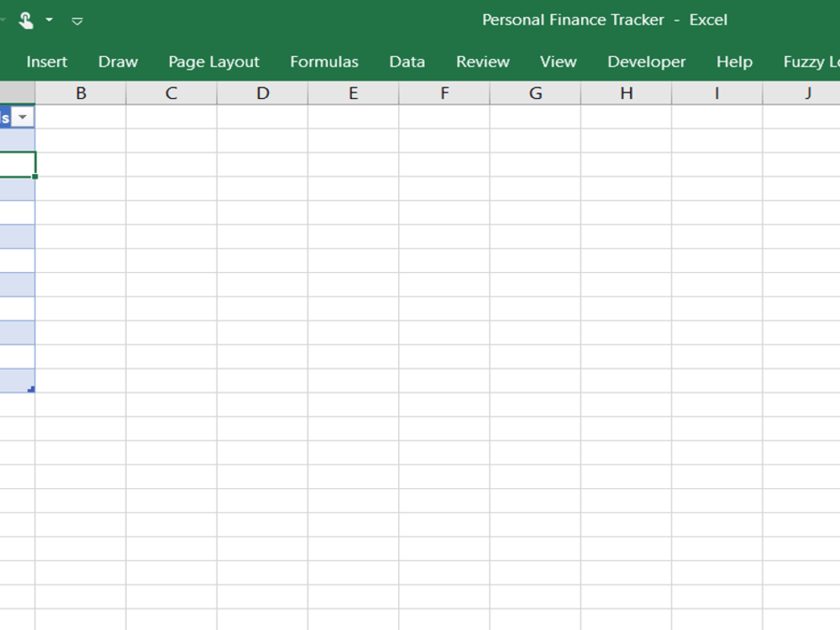Switch to the Insert ribbon tab
Image resolution: width=840 pixels, height=630 pixels.
point(47,61)
